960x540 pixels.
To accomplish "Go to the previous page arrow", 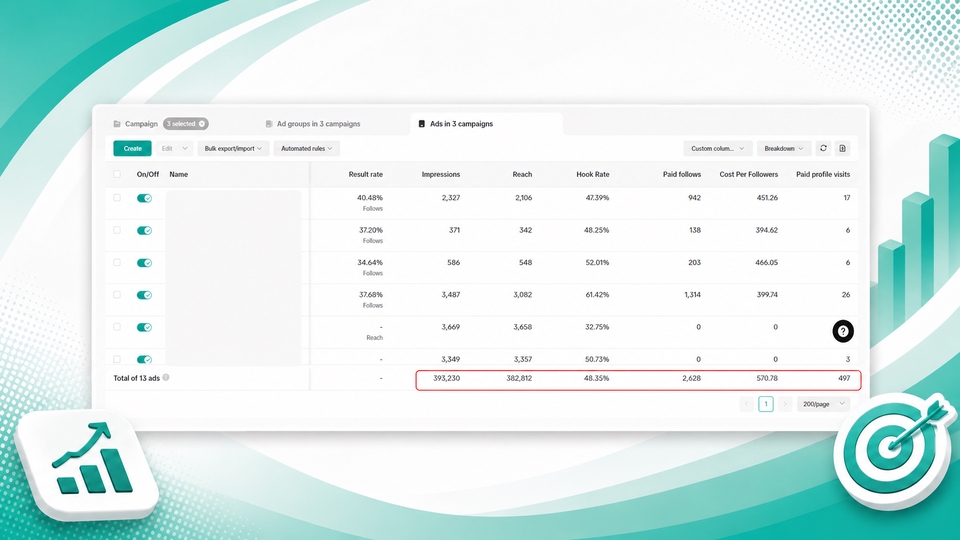I will [746, 404].
